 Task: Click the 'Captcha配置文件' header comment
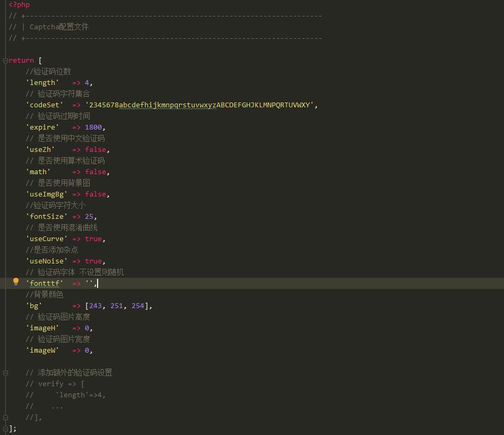click(x=59, y=27)
